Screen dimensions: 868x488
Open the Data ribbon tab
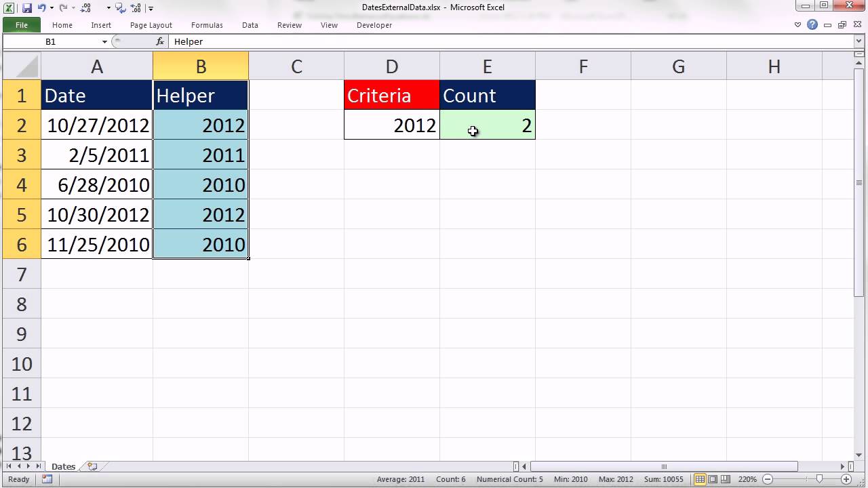pos(250,25)
